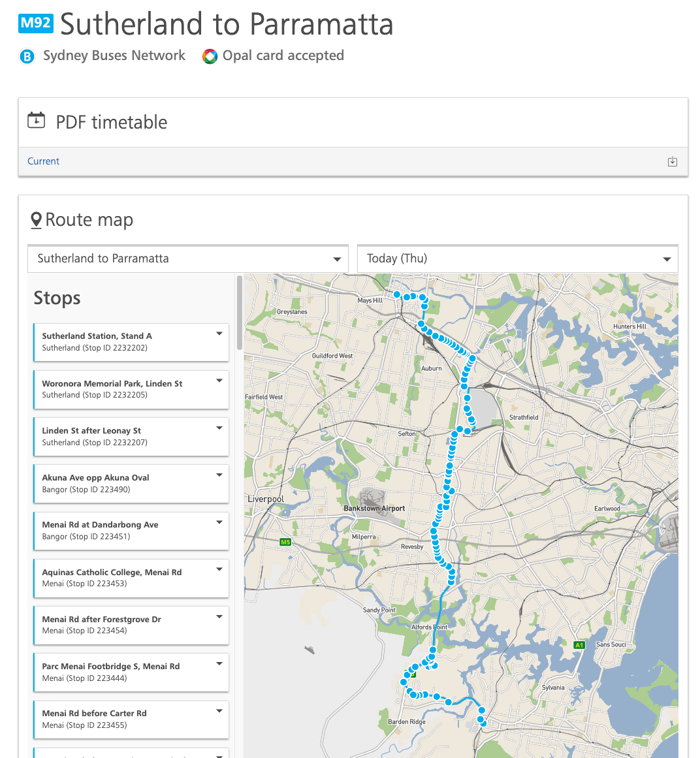This screenshot has width=700, height=758.
Task: Select Parc Menai Footbridge S stop
Action: [131, 672]
